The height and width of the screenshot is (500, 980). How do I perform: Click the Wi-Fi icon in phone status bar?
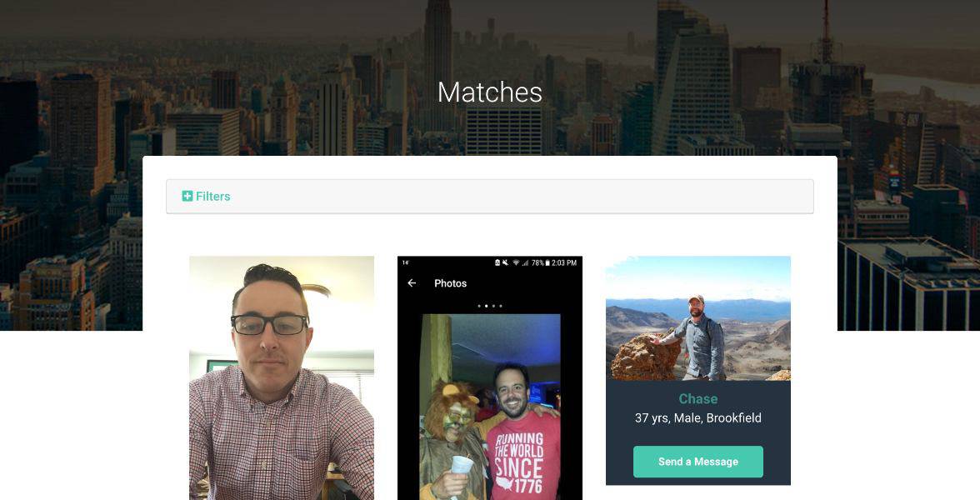click(x=516, y=262)
